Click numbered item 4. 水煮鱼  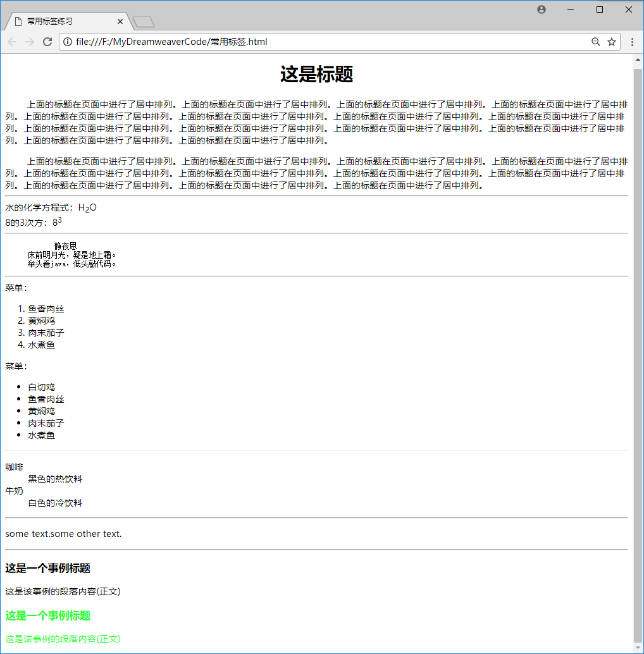coord(36,345)
